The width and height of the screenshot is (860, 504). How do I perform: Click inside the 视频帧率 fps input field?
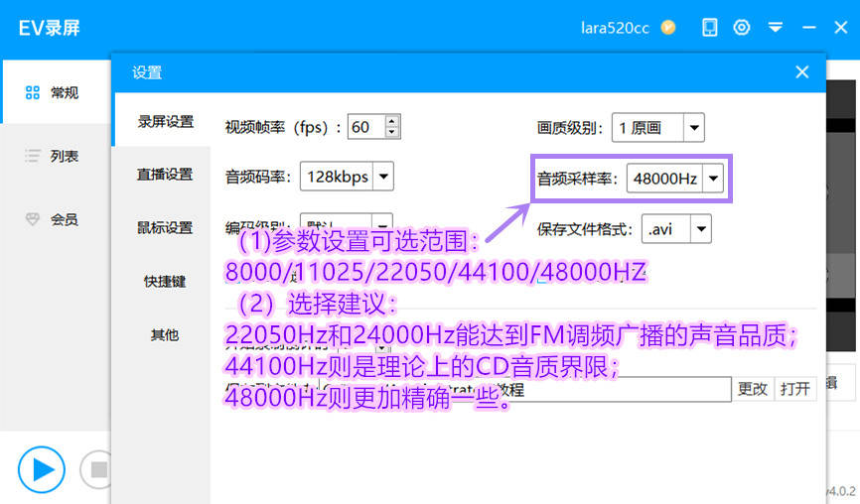363,127
